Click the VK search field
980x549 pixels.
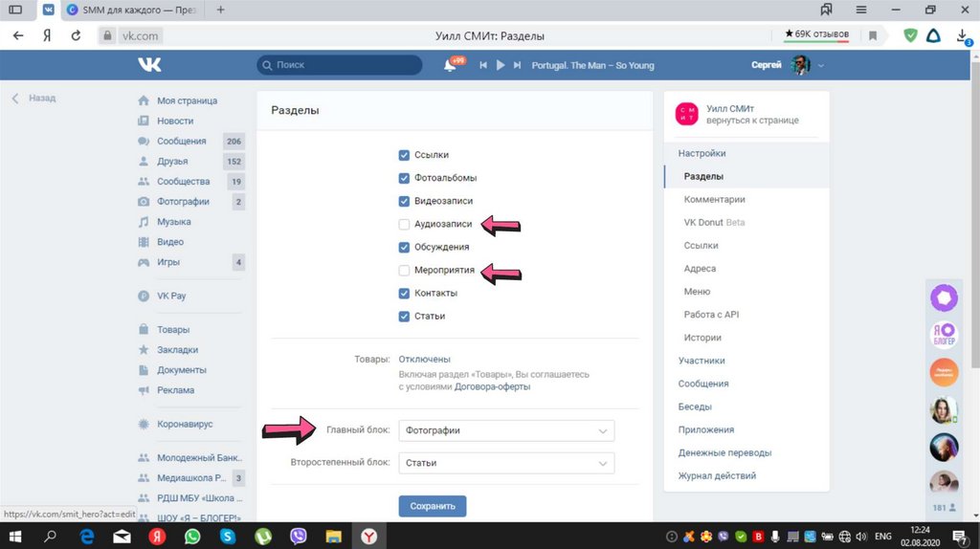click(340, 65)
